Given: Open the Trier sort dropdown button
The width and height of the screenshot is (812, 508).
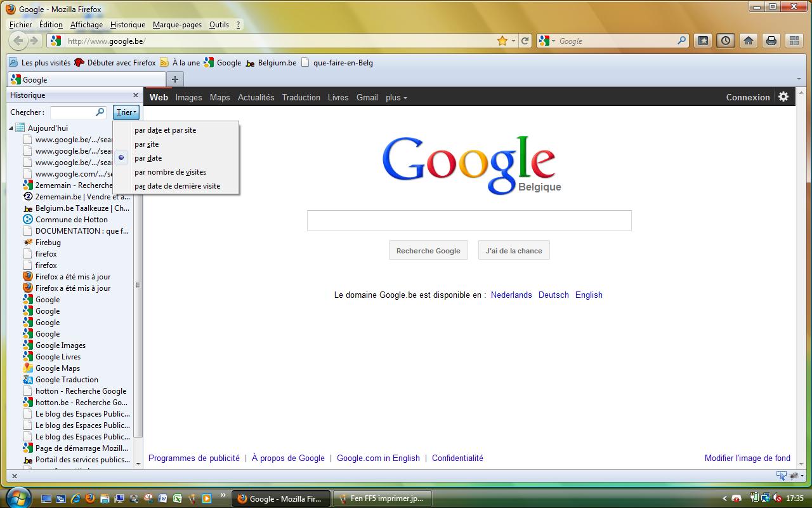Looking at the screenshot, I should (126, 112).
